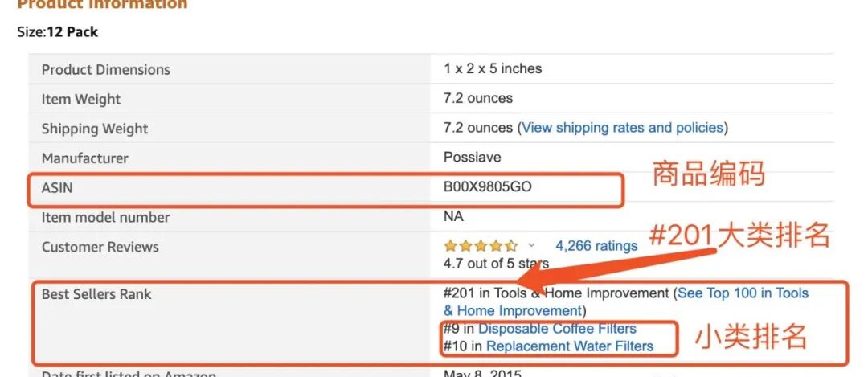Click the manufacturer name Possiave
The image size is (868, 377).
472,158
